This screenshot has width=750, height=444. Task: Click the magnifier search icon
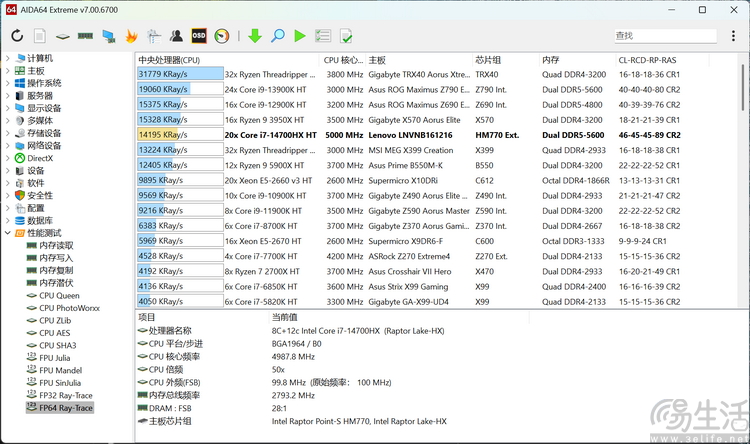[277, 36]
